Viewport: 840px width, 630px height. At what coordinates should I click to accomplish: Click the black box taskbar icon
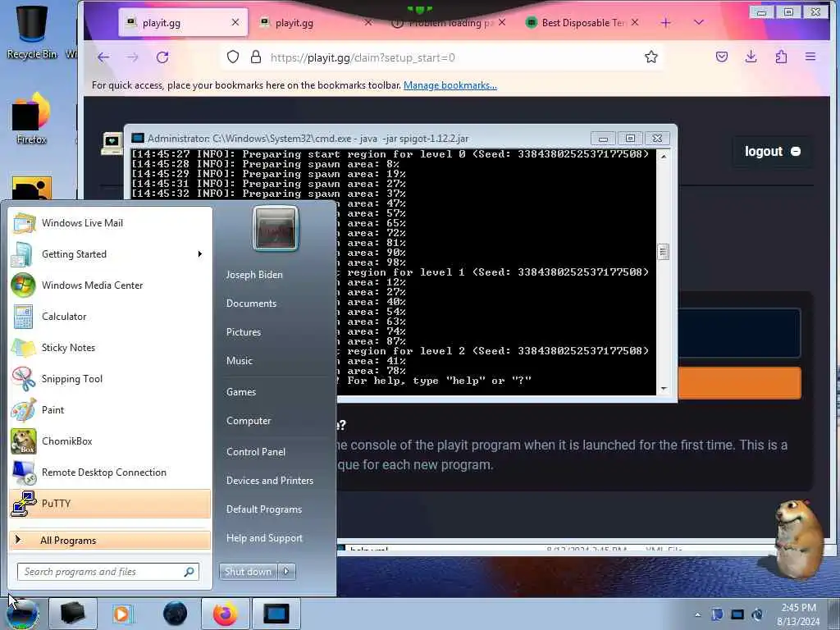click(73, 614)
